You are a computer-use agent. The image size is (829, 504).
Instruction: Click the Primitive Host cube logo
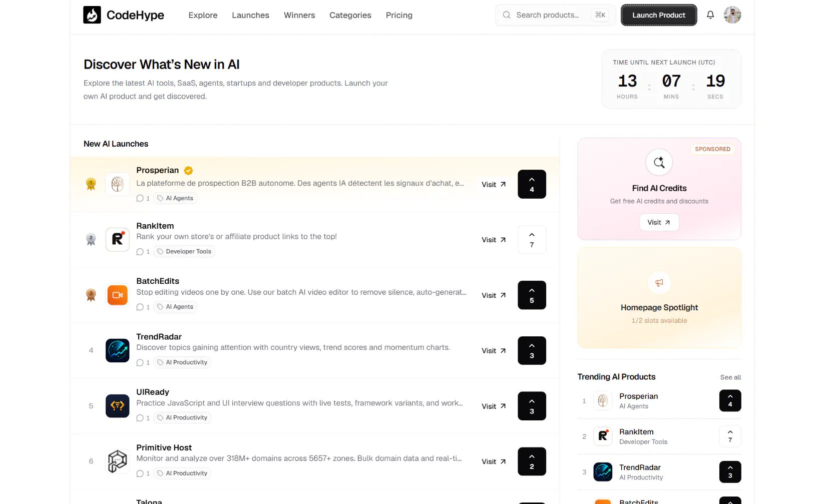coord(118,461)
